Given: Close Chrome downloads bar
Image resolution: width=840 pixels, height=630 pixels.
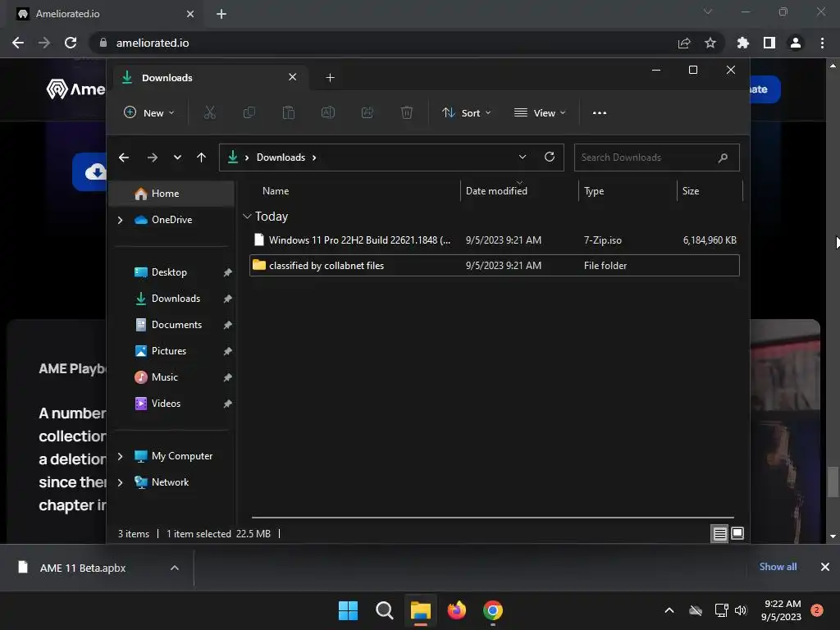Looking at the screenshot, I should click(825, 567).
